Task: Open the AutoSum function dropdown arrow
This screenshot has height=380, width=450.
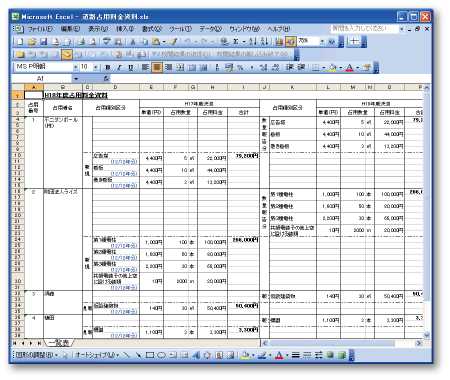Action: coord(244,42)
